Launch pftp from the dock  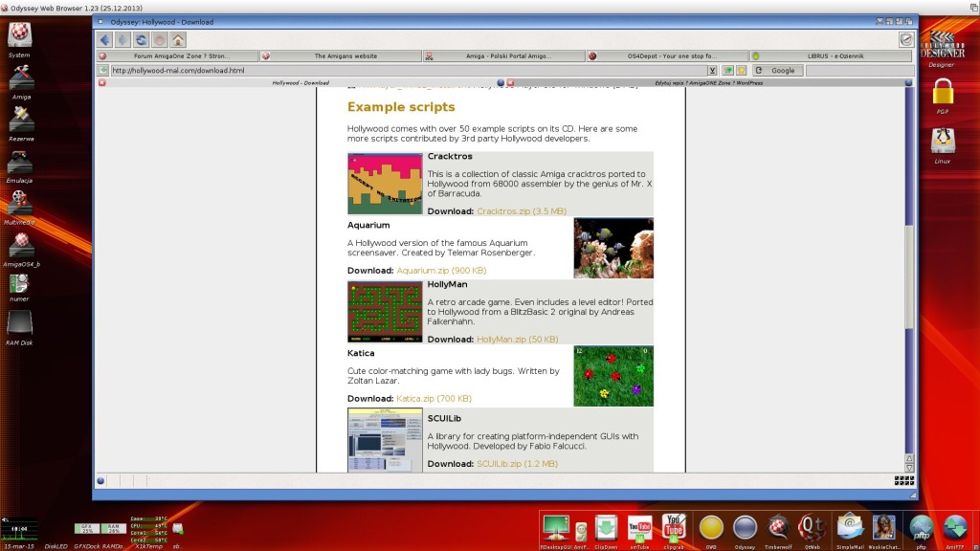[x=922, y=531]
